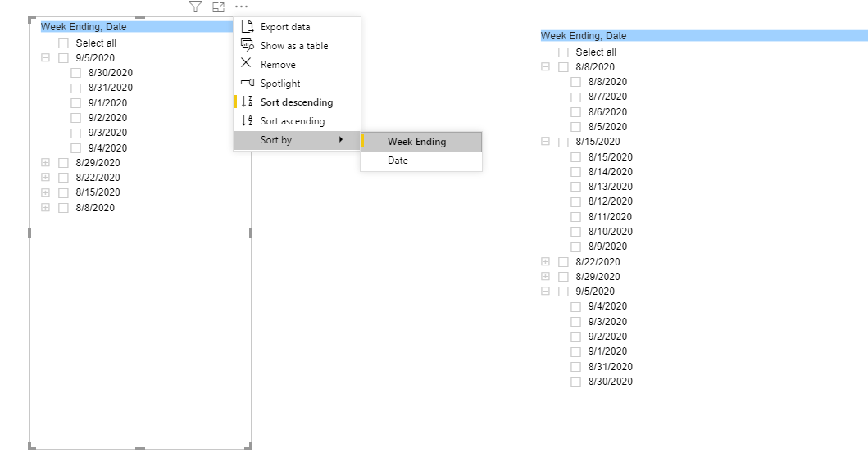Open the Sort by submenu arrow
The height and width of the screenshot is (466, 868).
[341, 139]
